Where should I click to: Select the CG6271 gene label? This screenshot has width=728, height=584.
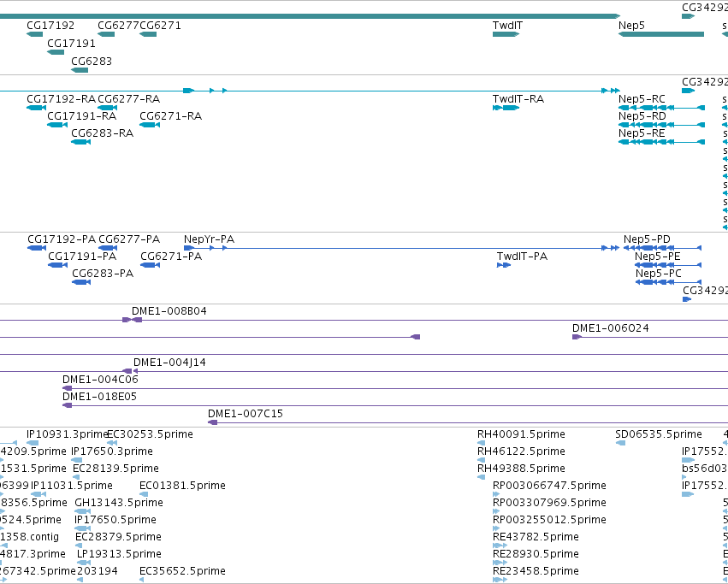pos(160,26)
